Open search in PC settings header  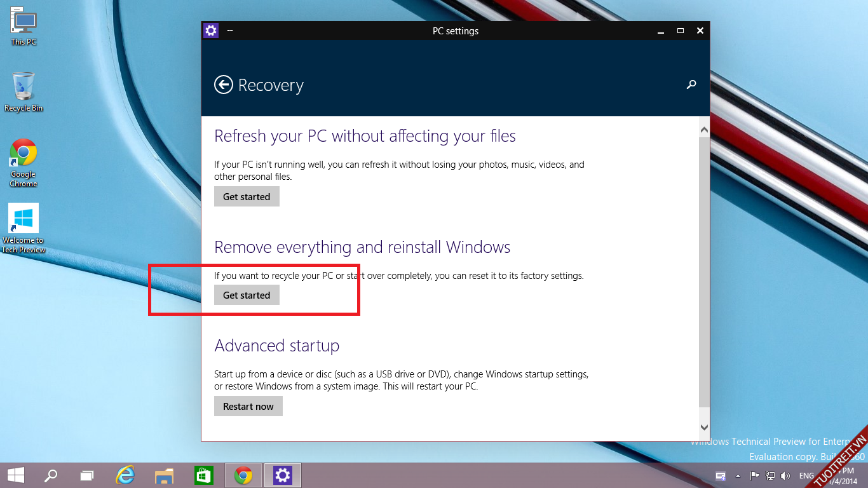tap(691, 85)
